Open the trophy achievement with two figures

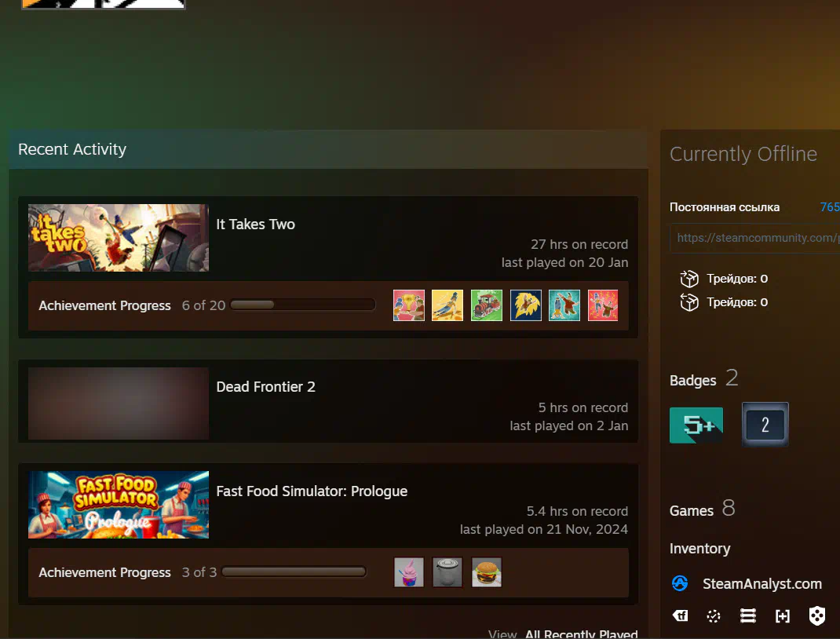[x=409, y=305]
